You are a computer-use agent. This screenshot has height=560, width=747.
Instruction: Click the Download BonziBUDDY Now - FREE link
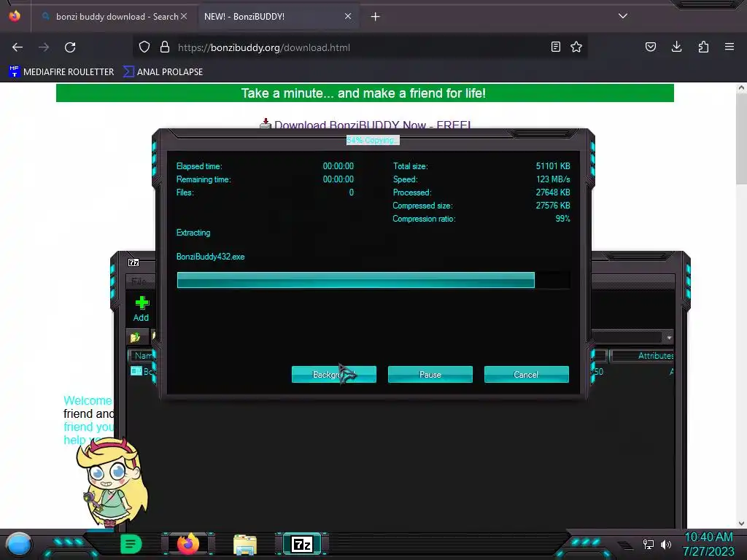[373, 125]
